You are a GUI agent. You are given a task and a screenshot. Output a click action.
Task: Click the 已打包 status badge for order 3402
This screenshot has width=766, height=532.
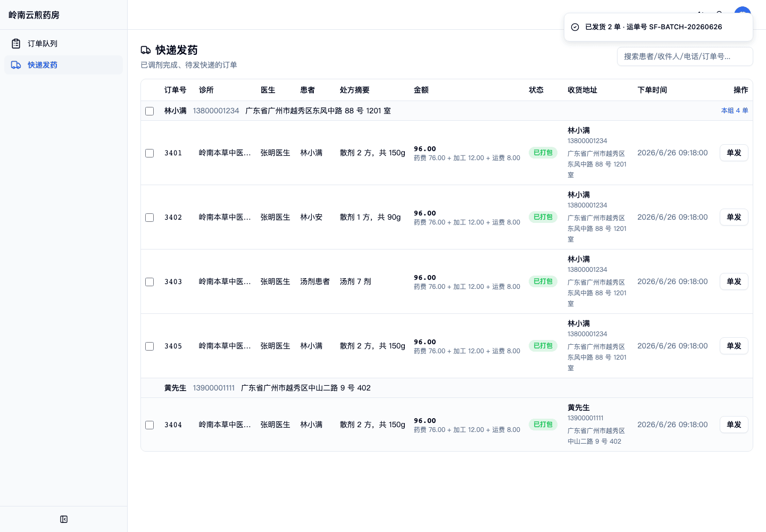[543, 217]
